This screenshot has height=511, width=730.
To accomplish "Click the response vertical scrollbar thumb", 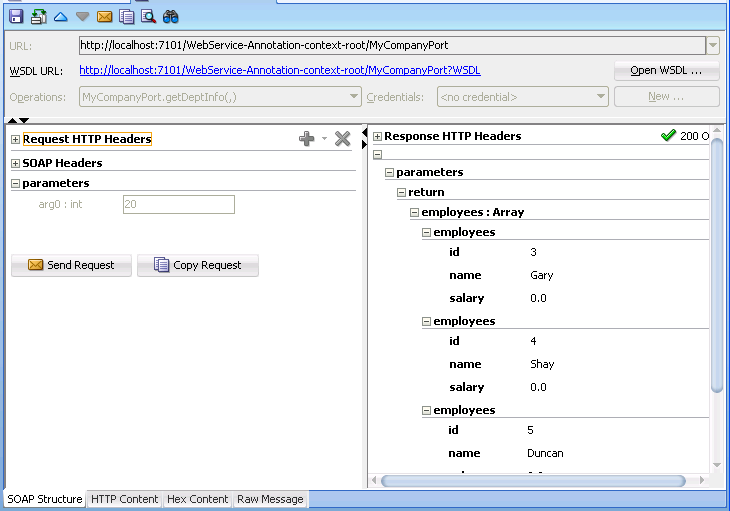I will coord(717,265).
